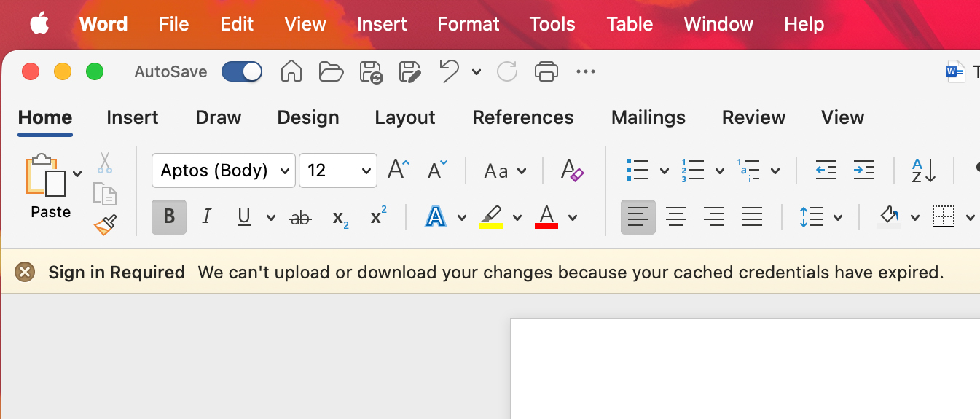This screenshot has height=419, width=980.
Task: Toggle Bold formatting
Action: (169, 217)
